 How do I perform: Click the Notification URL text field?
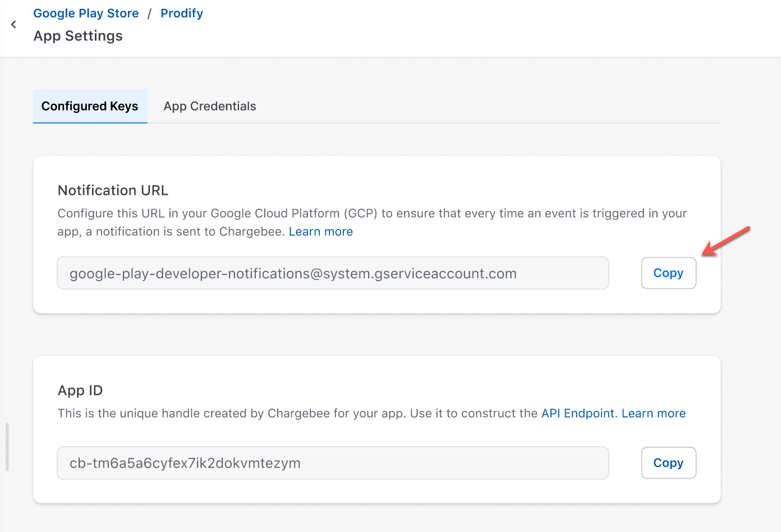333,273
